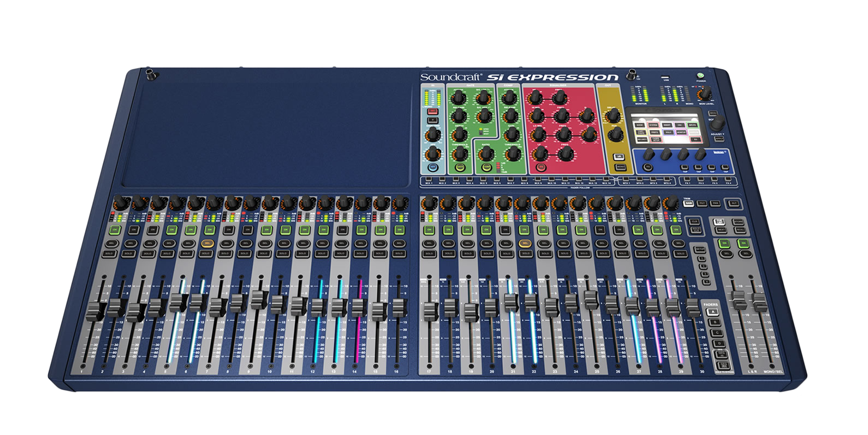Toggle the L&R master ON button

(723, 243)
